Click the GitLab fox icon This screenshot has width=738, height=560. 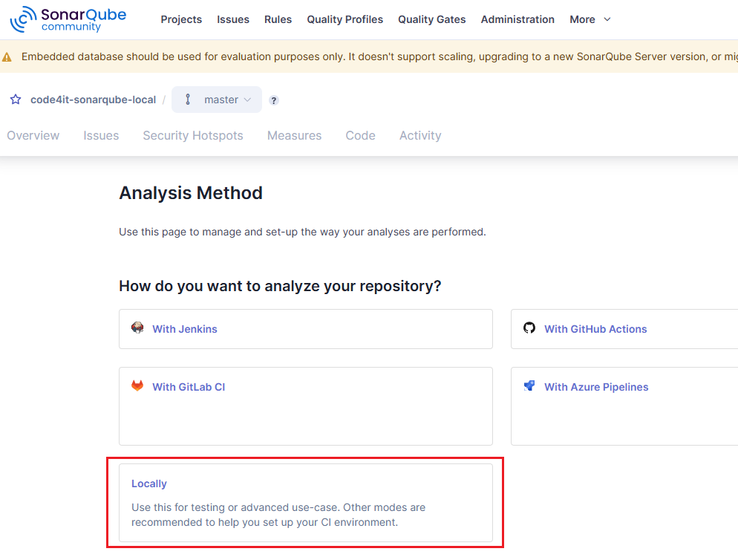tap(137, 385)
